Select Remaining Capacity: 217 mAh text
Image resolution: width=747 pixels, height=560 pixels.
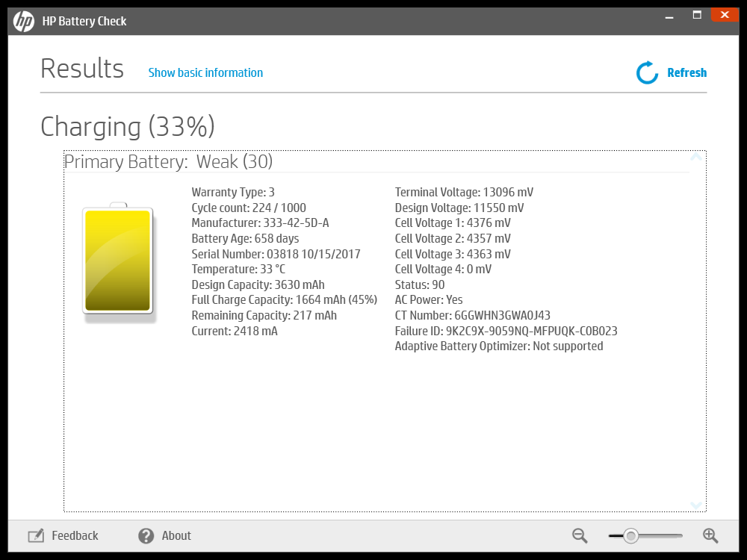[264, 316]
